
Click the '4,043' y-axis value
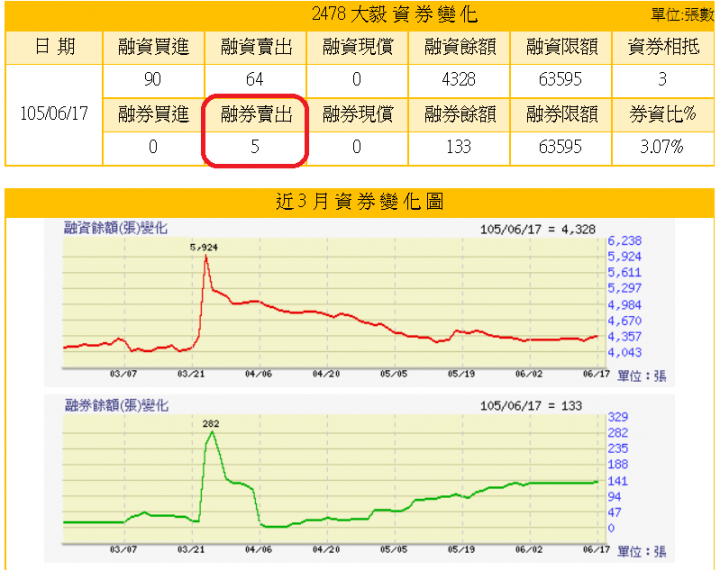click(x=624, y=353)
